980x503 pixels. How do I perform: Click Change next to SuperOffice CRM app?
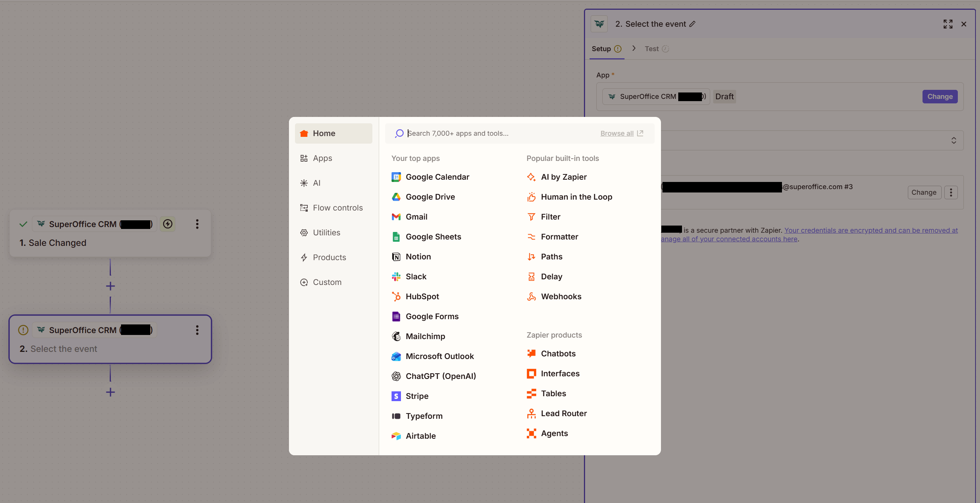pyautogui.click(x=939, y=96)
